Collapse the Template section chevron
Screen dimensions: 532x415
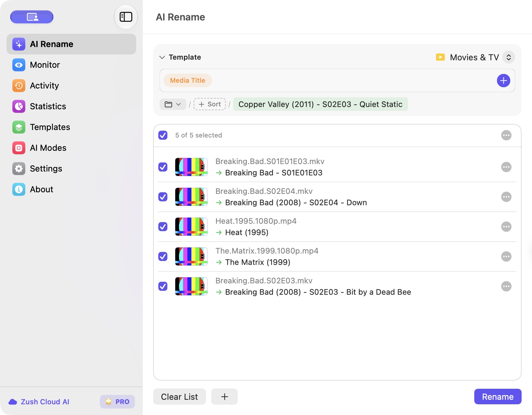coord(162,57)
